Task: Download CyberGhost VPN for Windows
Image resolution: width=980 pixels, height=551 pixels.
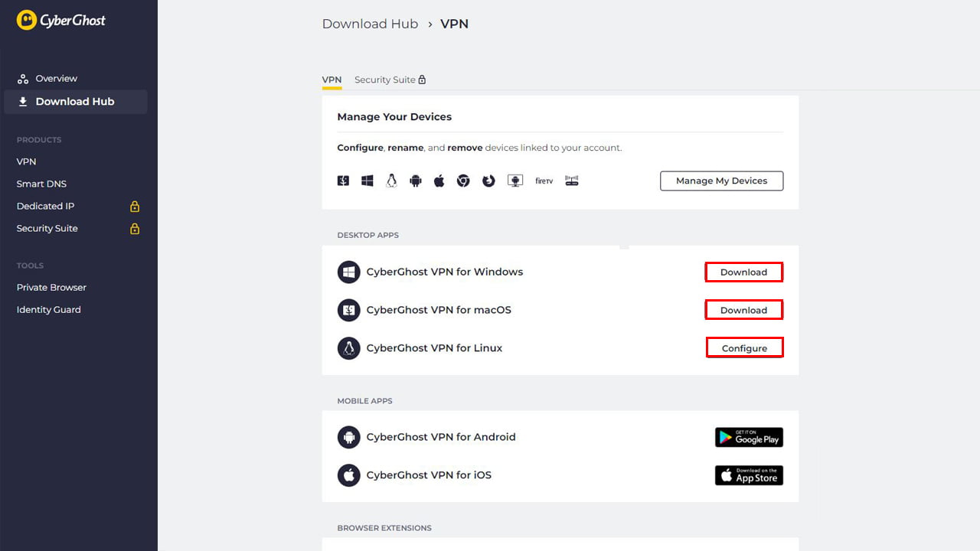Action: coord(743,272)
